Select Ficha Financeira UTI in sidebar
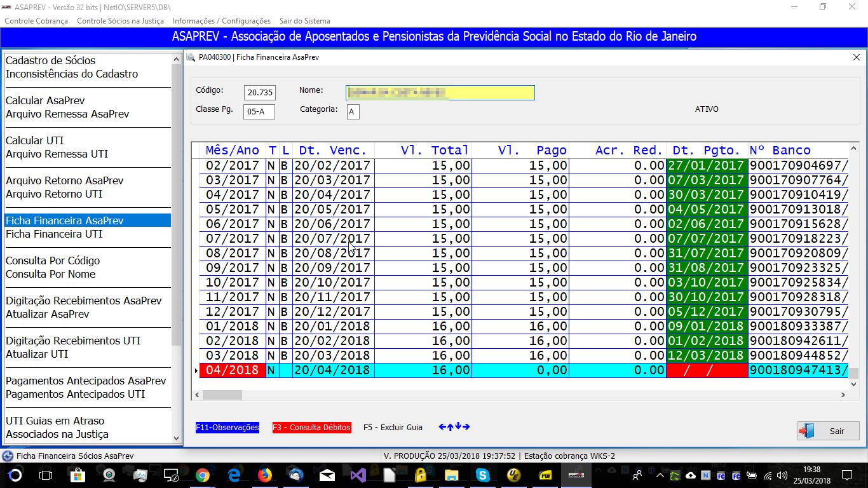 click(54, 234)
